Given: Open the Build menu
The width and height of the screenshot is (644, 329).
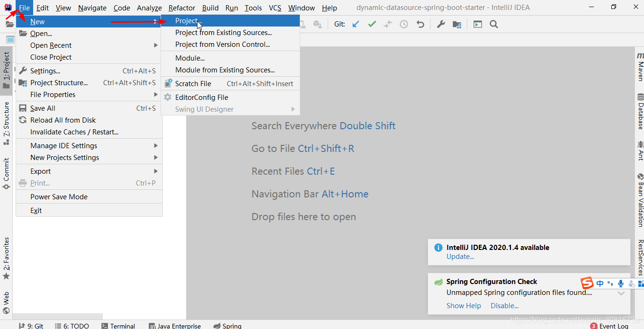Looking at the screenshot, I should 210,8.
